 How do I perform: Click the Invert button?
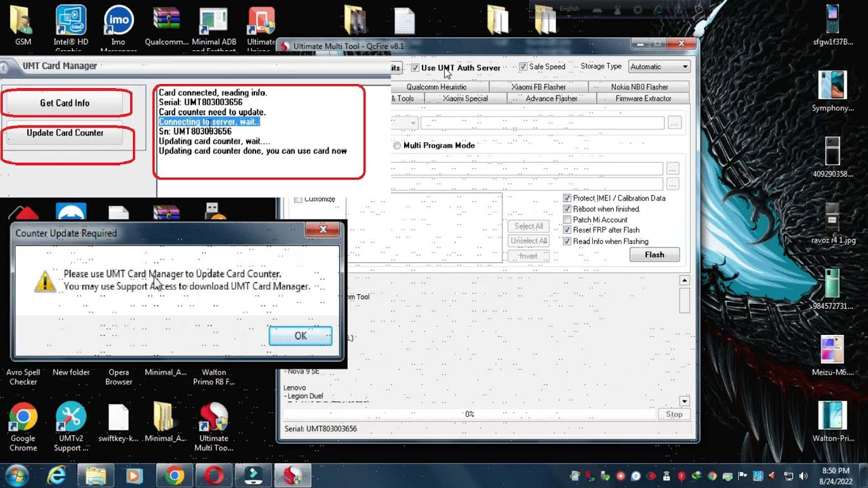tap(529, 256)
